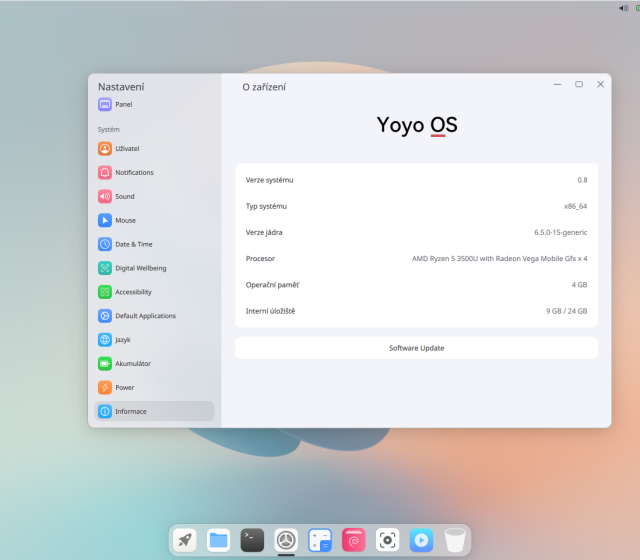The width and height of the screenshot is (640, 560).
Task: Launch the rocket launcher from dock
Action: (x=185, y=541)
